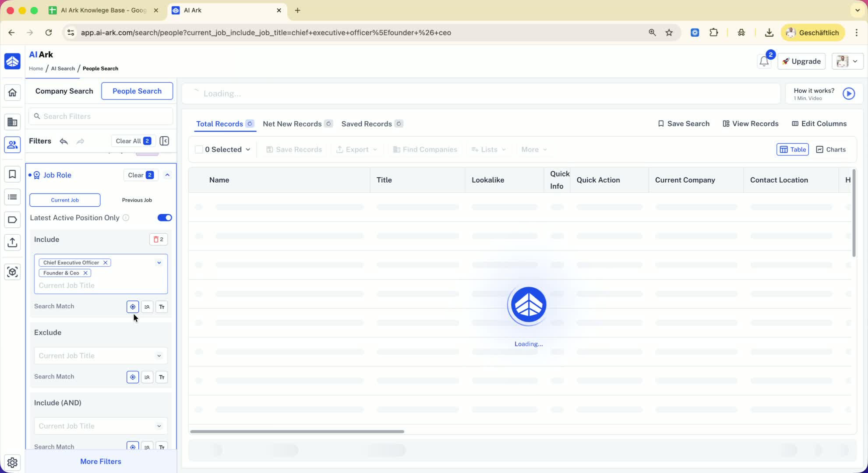Collapse the Job Role filter section
The image size is (868, 473).
[167, 175]
